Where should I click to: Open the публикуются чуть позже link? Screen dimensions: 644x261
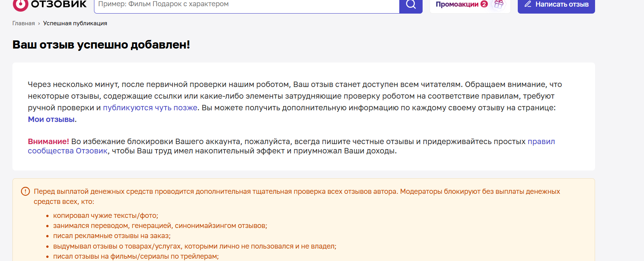[150, 108]
